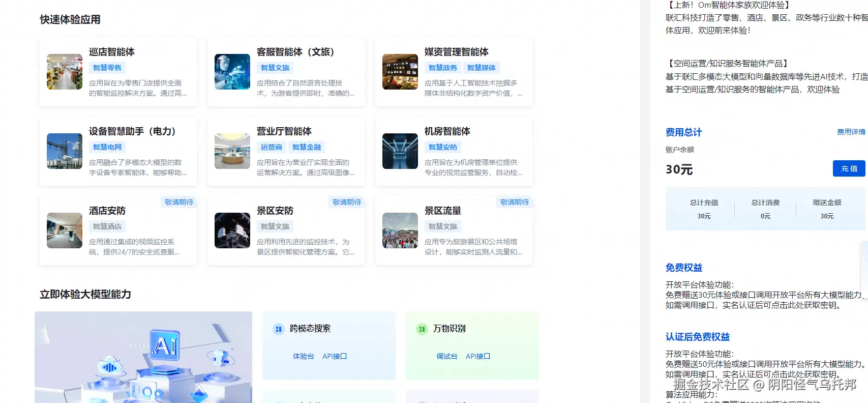Screen dimensions: 868x403
Task: Click the 景区安防 thumbnail image
Action: (232, 231)
